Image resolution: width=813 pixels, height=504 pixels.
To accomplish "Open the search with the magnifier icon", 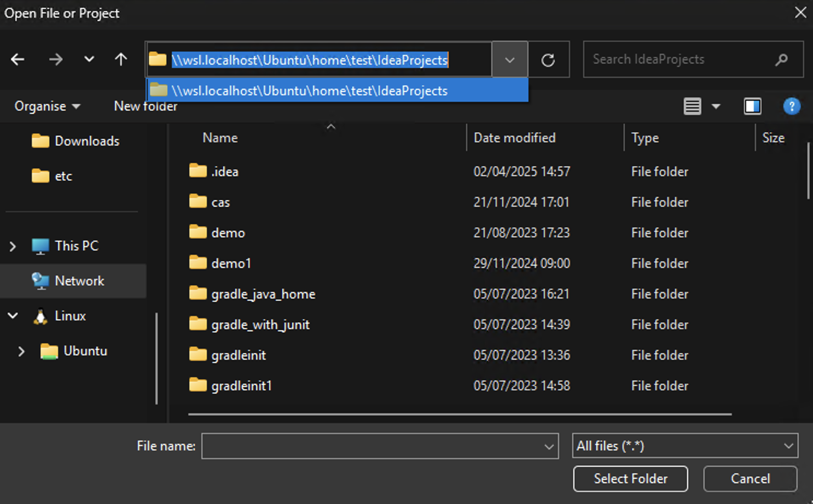I will 782,60.
